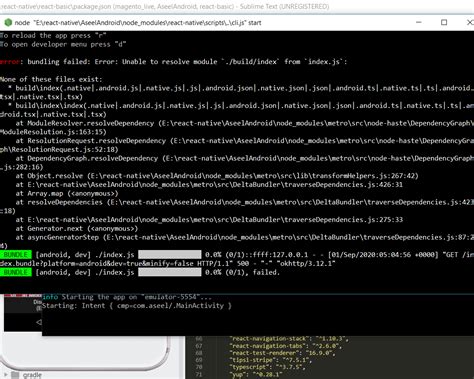Click "To open developer menu press" line
Viewport: 474px width, 379px height.
[63, 44]
